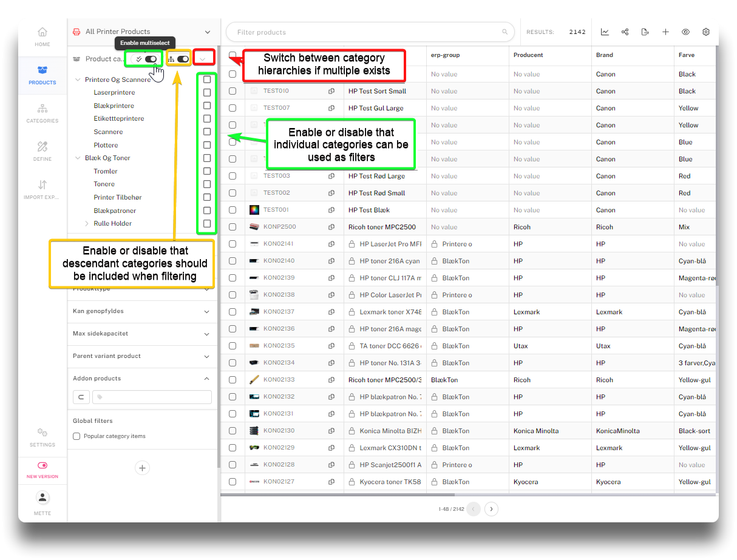
Task: Go to next page of results
Action: [x=492, y=509]
